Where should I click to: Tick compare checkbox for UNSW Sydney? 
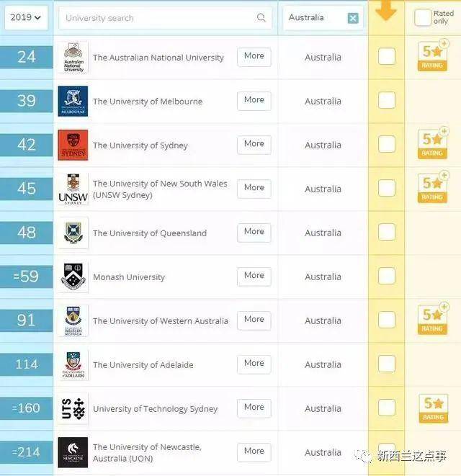[x=387, y=188]
